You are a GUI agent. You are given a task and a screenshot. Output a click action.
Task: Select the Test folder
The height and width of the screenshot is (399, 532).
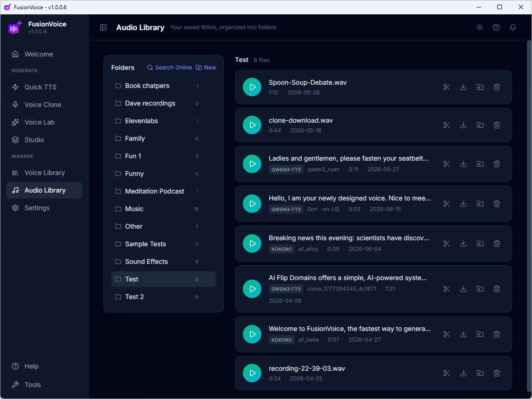point(164,279)
